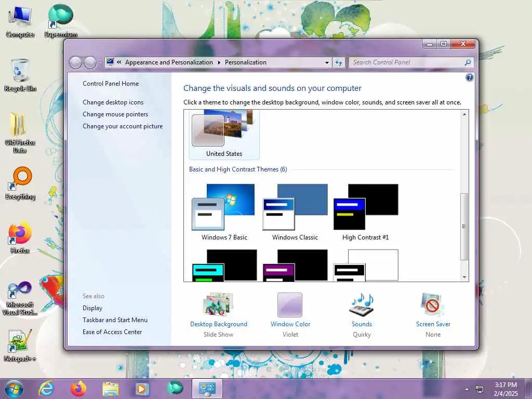Open the Supermium desktop shortcut
The image size is (532, 399).
click(60, 21)
